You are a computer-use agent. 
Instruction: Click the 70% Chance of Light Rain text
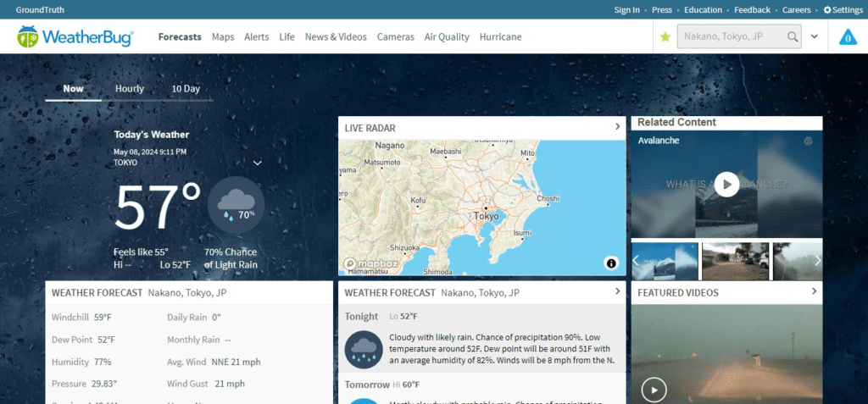coord(231,258)
